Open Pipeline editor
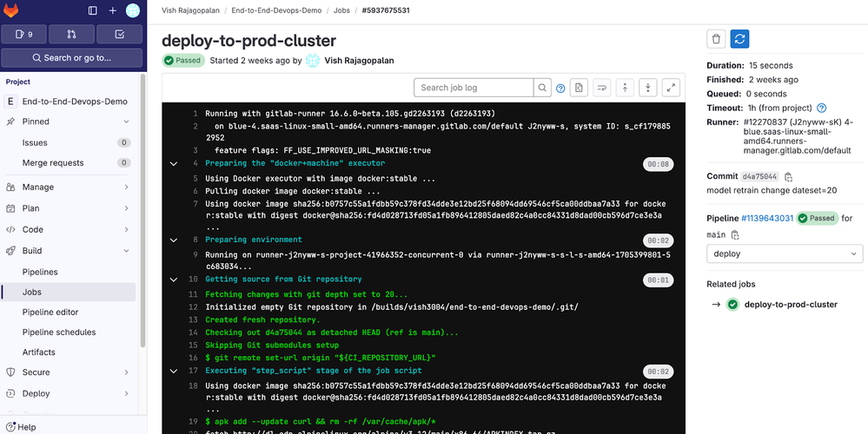 (69, 312)
